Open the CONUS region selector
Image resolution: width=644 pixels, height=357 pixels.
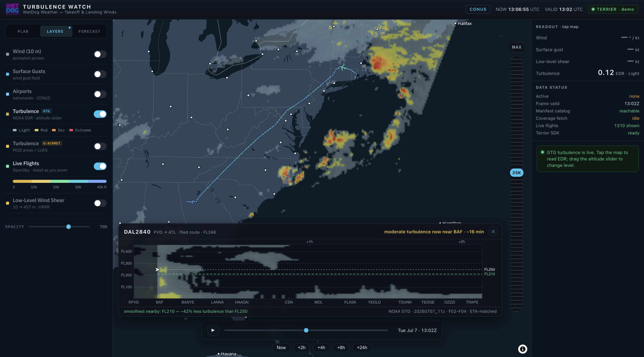(478, 9)
